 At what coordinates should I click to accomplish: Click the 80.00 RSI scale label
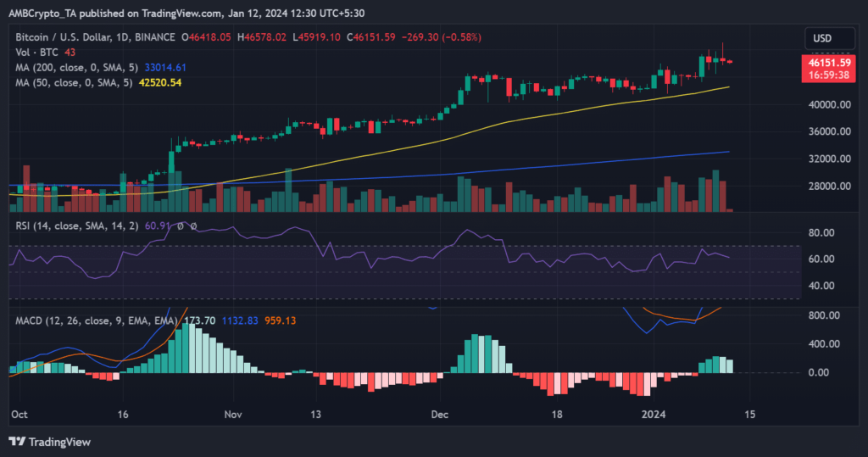[821, 232]
